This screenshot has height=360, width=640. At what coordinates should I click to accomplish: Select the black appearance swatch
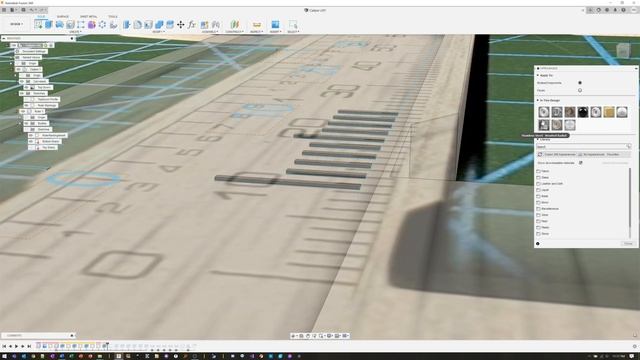click(583, 112)
